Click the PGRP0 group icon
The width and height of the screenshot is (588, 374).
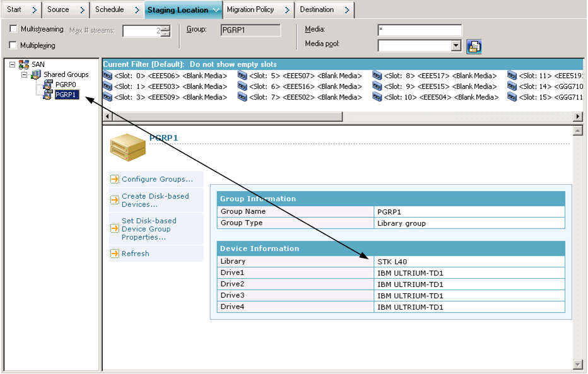point(48,85)
